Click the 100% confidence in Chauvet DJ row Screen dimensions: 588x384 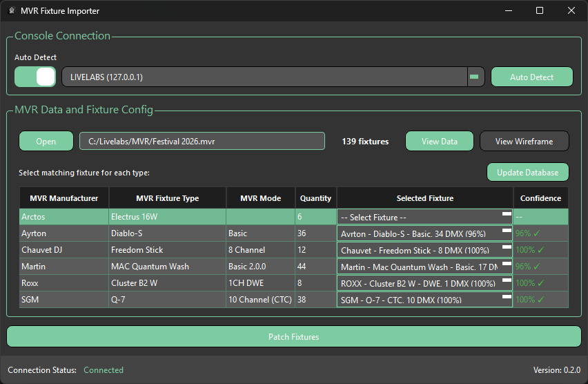541,249
